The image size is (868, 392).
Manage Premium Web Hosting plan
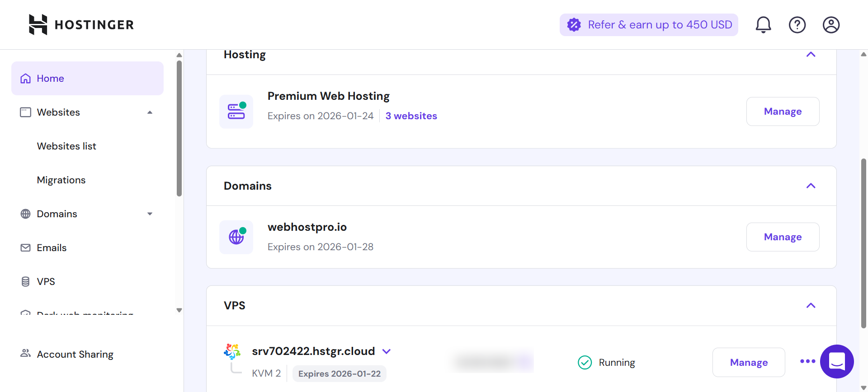pyautogui.click(x=783, y=111)
